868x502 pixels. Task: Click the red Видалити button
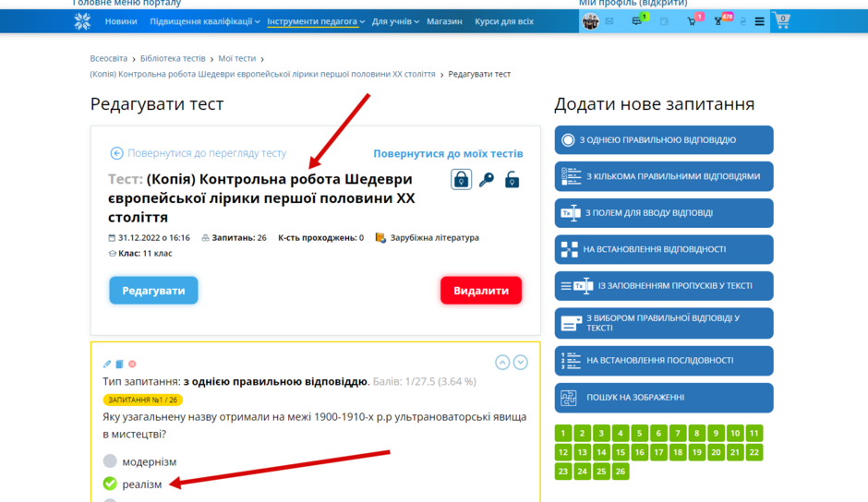(x=481, y=291)
